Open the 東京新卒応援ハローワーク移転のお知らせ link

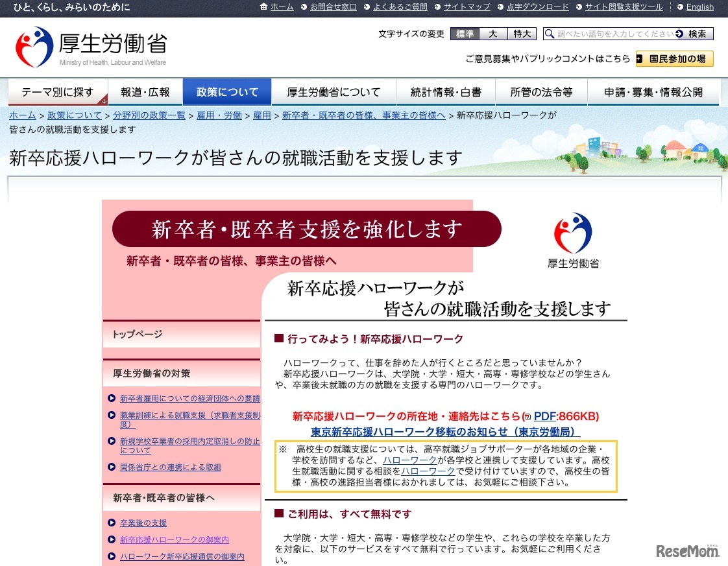444,431
